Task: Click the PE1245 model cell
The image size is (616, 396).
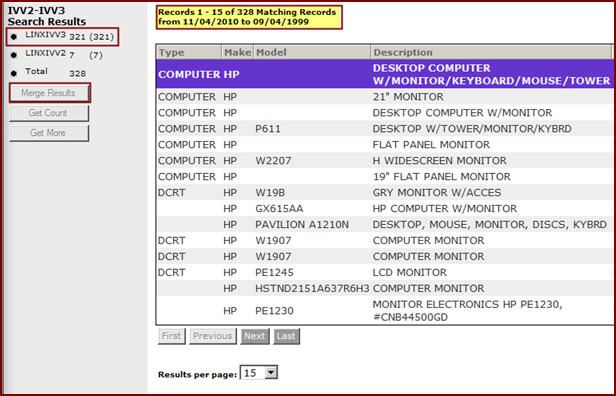Action: pos(274,273)
